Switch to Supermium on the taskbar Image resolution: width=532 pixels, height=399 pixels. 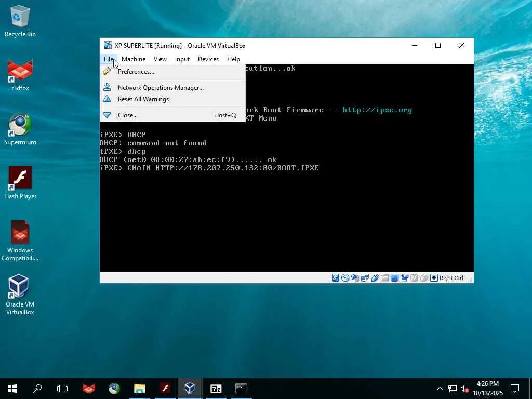click(x=114, y=389)
